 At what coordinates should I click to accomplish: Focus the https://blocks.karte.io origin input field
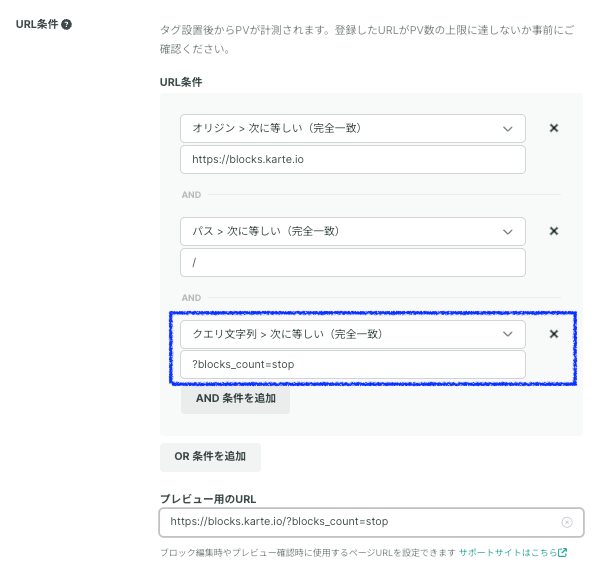(353, 159)
